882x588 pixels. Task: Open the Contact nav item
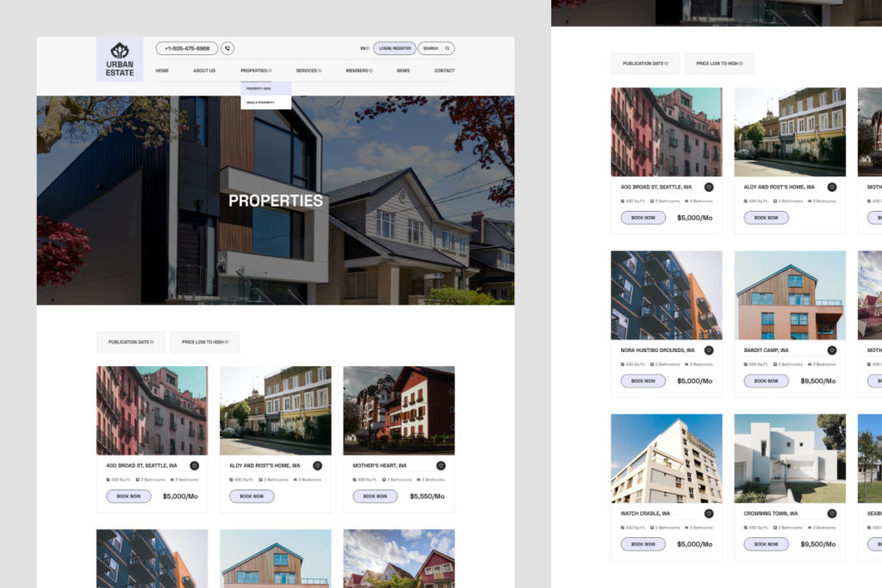[x=444, y=71]
